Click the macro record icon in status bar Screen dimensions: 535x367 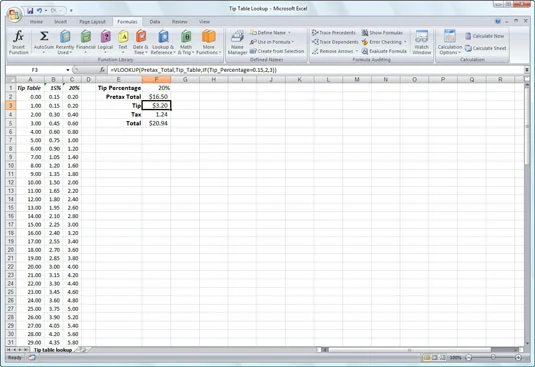tap(32, 357)
